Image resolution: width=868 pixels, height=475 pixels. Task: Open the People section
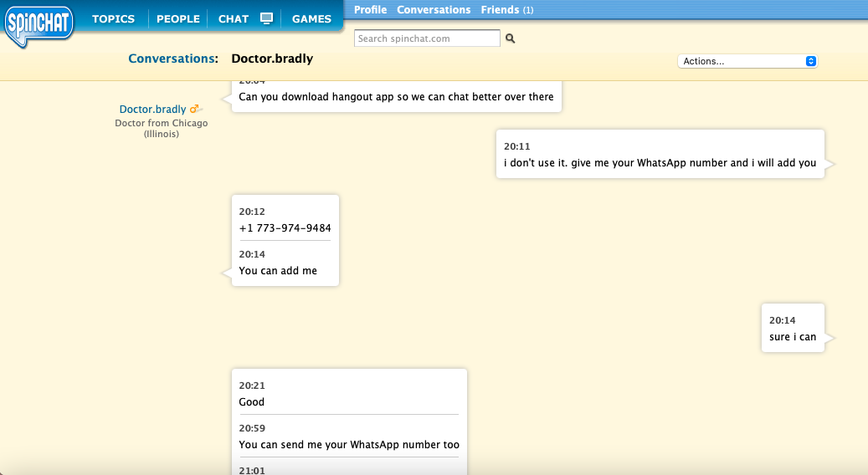click(177, 18)
